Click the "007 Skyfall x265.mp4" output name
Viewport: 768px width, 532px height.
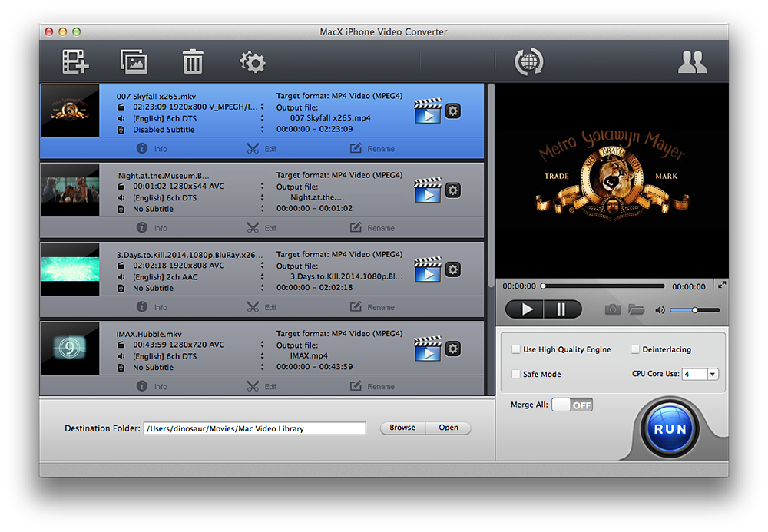(330, 118)
